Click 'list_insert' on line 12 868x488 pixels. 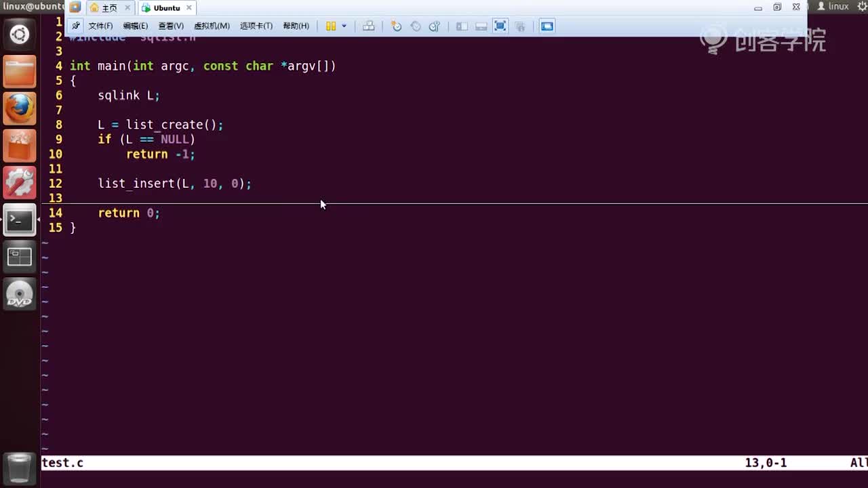point(136,184)
